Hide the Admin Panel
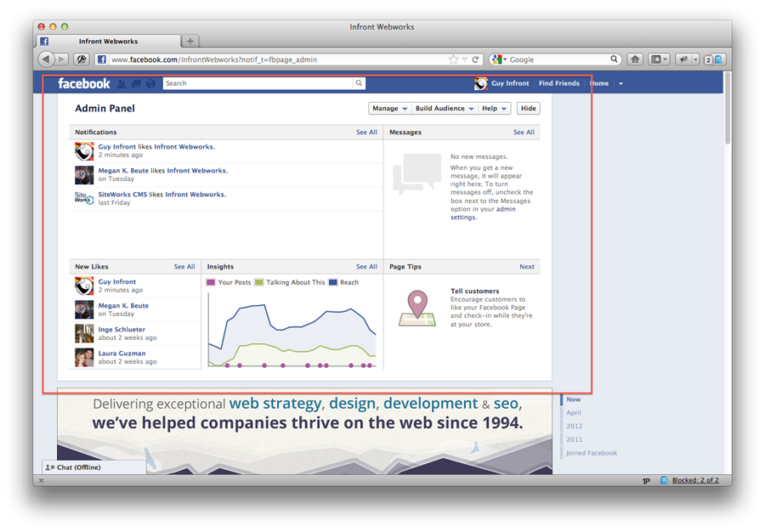 tap(529, 108)
